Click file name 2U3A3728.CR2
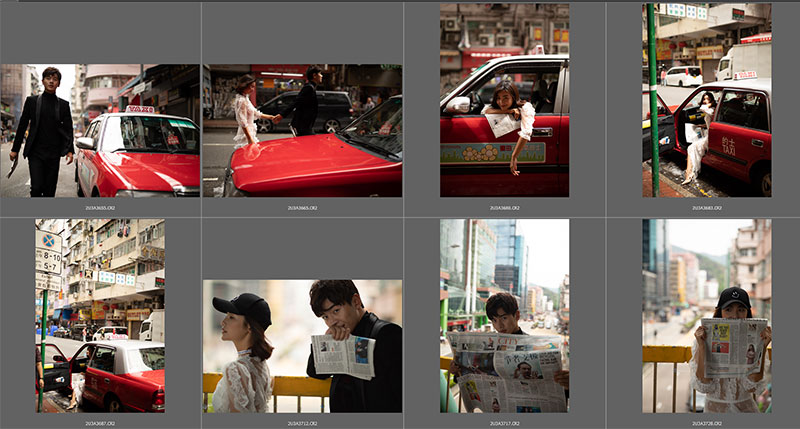Screen dimensions: 800x429 tap(707, 423)
